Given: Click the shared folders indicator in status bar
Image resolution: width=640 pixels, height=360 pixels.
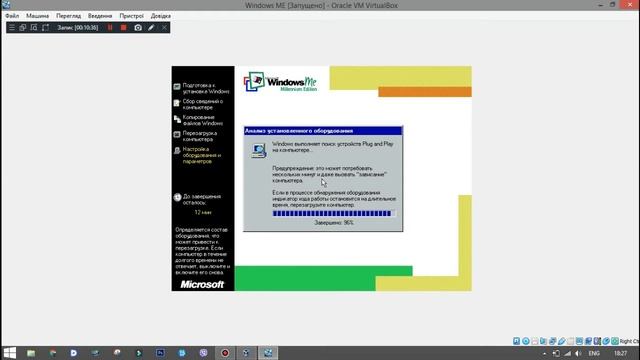Looking at the screenshot, I should (571, 341).
